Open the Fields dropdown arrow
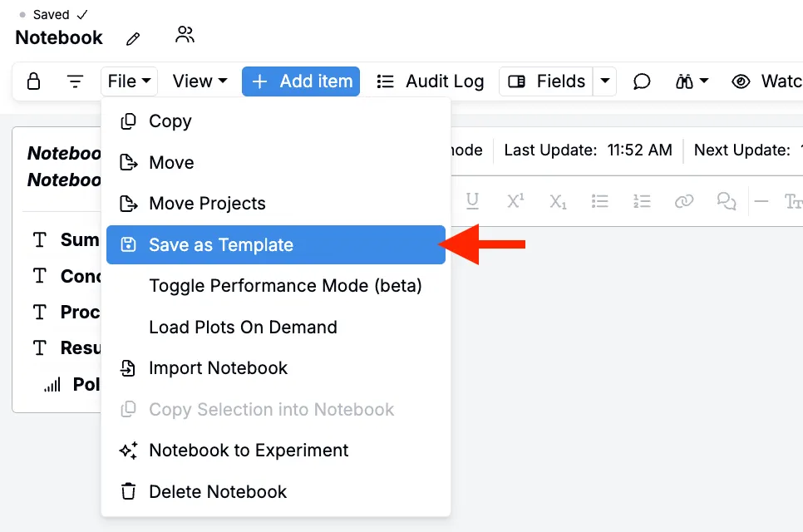Screen dimensions: 803x532 [605, 81]
